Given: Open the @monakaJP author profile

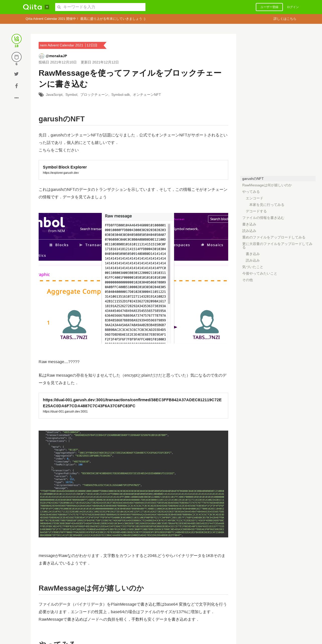Looking at the screenshot, I should click(x=56, y=56).
